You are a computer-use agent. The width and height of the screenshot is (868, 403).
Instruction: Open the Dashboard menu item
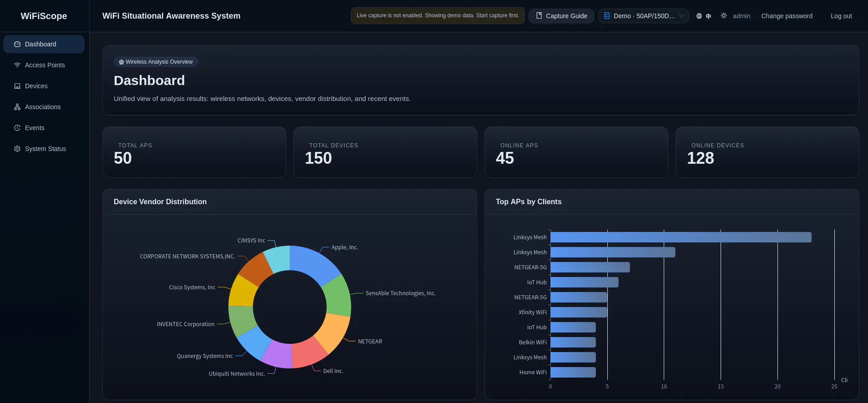pyautogui.click(x=44, y=44)
